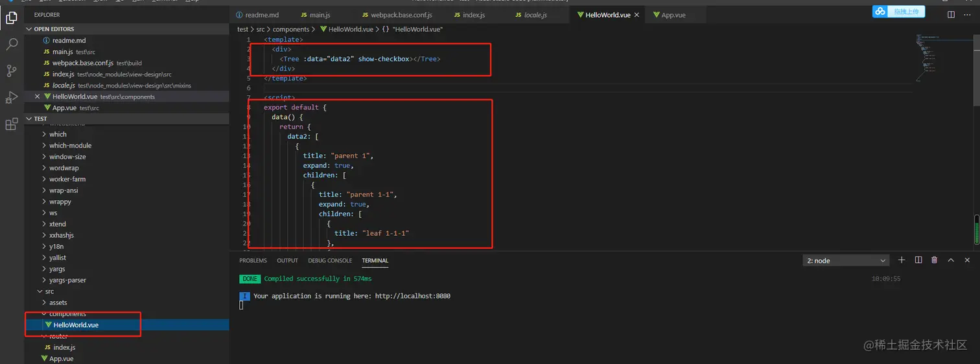
Task: Open the Extensions view
Action: tap(11, 124)
